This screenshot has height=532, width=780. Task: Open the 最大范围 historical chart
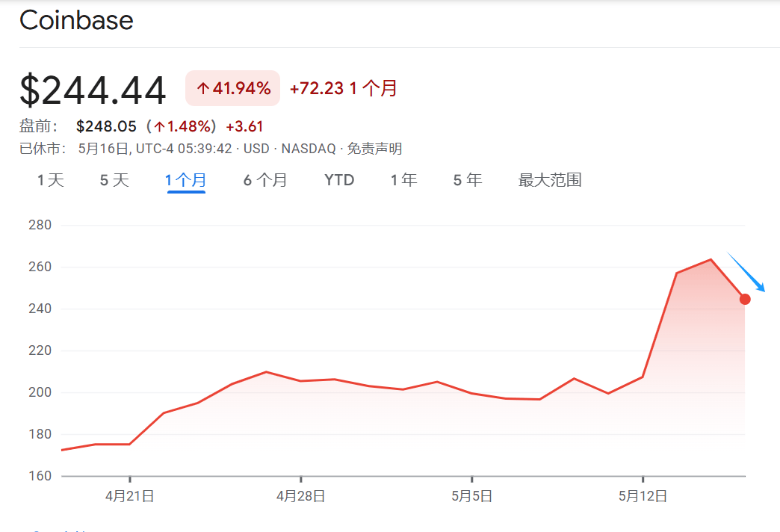click(x=550, y=180)
